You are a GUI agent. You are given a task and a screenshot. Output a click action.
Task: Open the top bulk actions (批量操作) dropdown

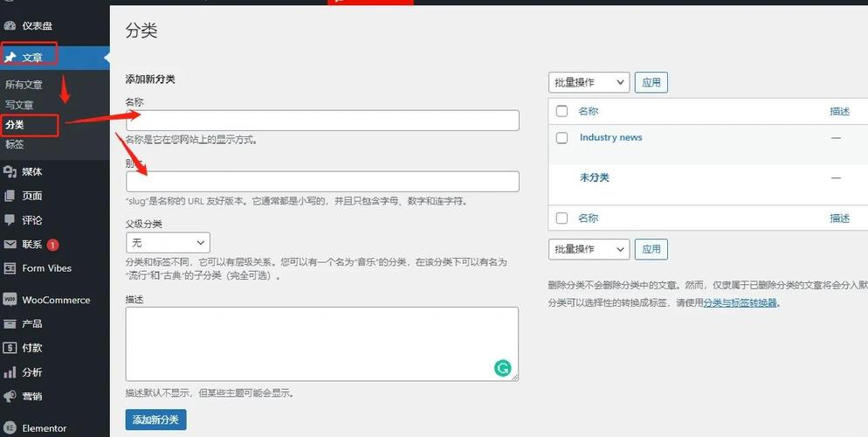589,82
